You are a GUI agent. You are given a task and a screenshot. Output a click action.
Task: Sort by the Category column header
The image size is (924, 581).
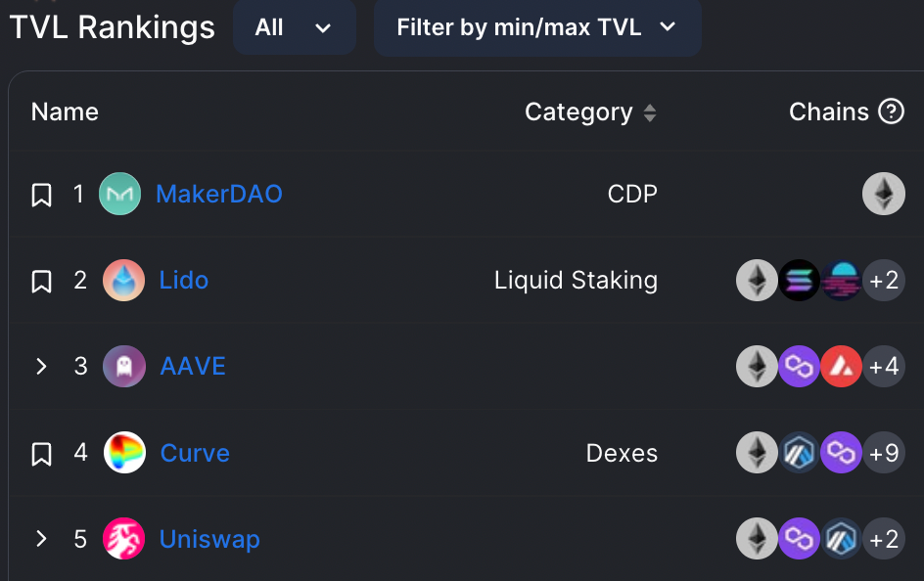590,112
